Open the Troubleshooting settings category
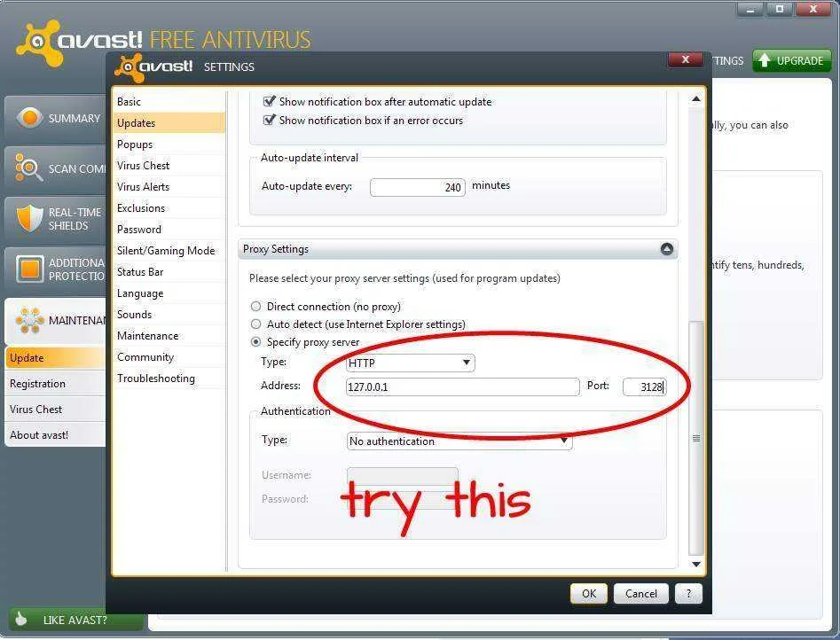840x640 pixels. [x=169, y=379]
